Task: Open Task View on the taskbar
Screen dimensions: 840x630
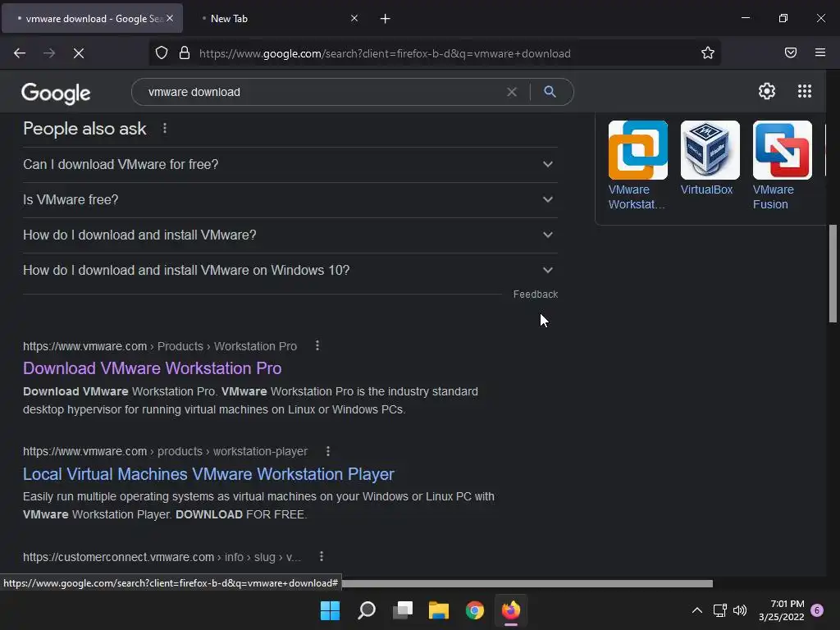Action: point(403,610)
